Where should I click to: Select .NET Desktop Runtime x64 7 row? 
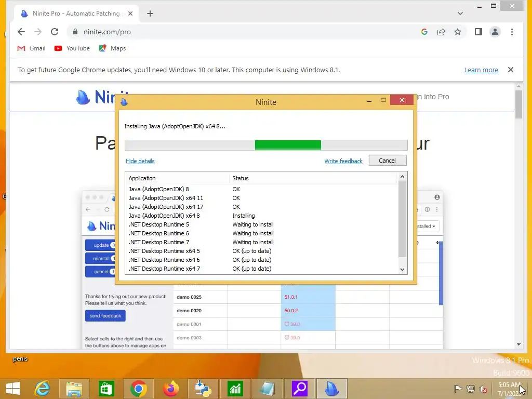point(262,269)
